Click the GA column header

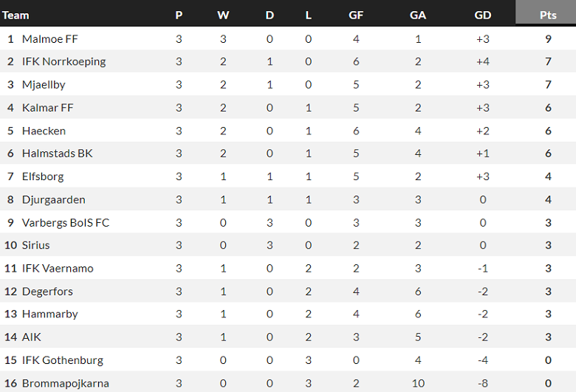(x=418, y=15)
